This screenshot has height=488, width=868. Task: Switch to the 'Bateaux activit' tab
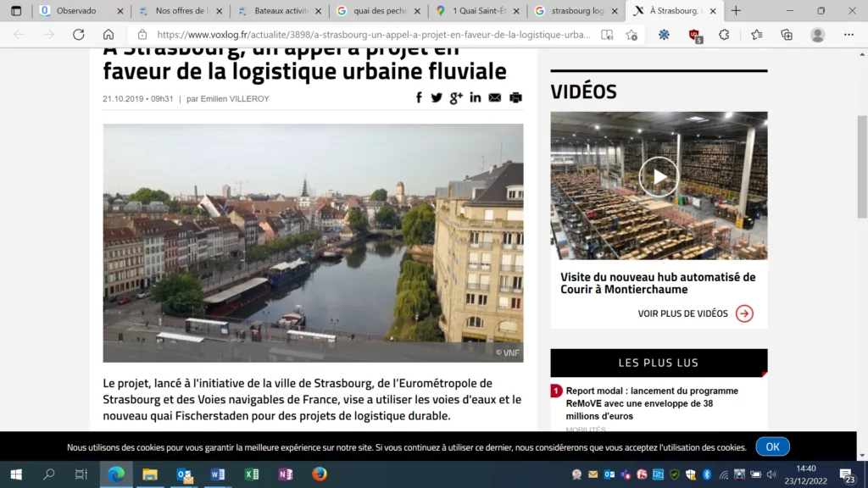281,10
